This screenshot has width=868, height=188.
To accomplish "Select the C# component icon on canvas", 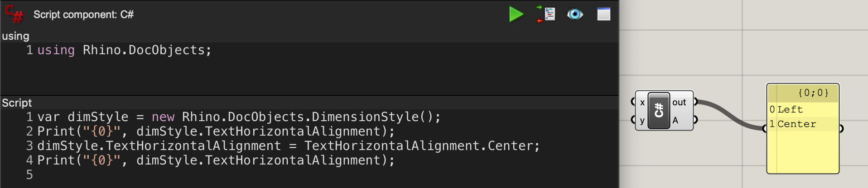I will [659, 111].
